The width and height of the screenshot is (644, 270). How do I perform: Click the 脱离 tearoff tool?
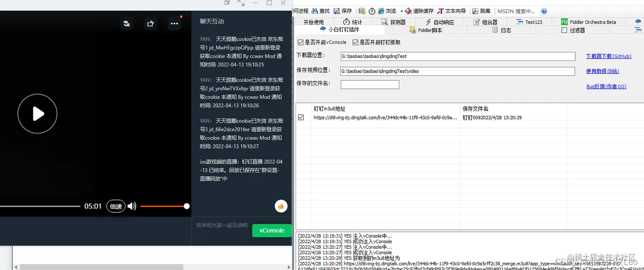(x=481, y=11)
